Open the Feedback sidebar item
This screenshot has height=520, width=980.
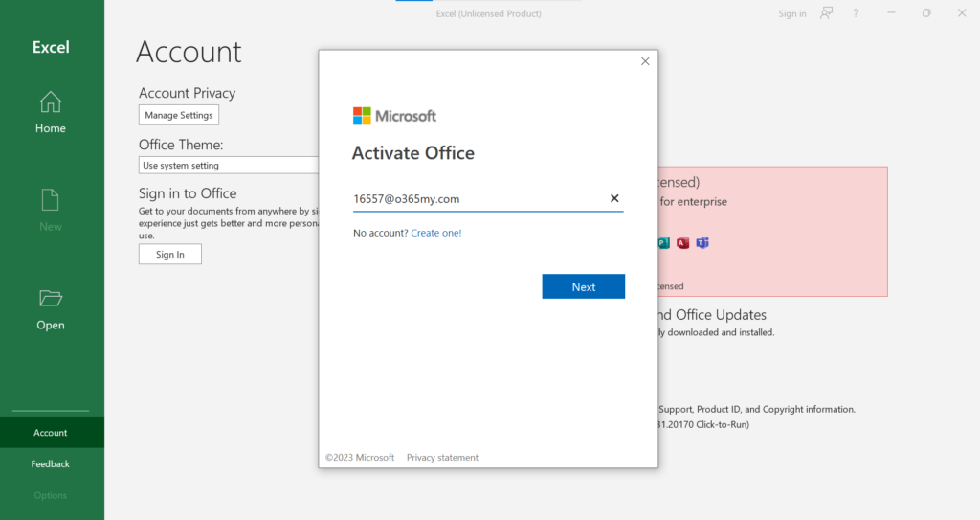click(51, 463)
